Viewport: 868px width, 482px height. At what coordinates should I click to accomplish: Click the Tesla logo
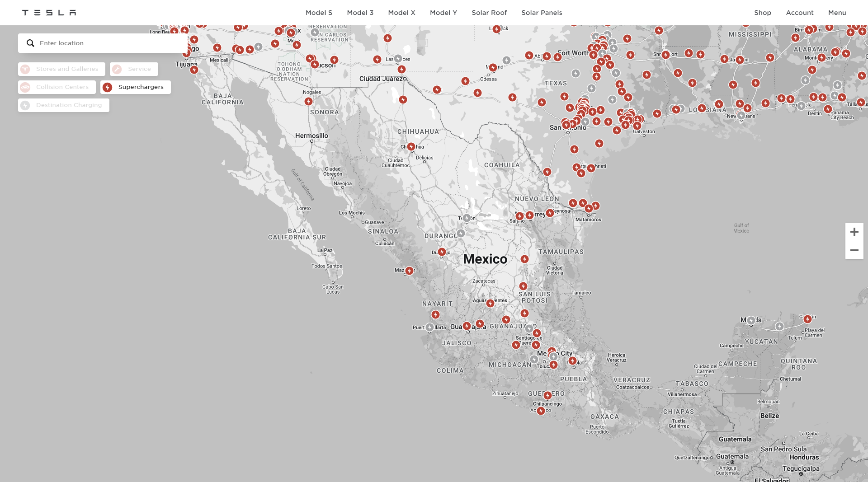pos(49,13)
